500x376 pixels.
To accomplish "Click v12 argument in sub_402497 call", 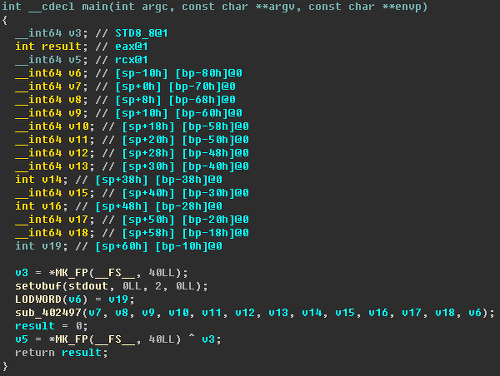I will [x=245, y=313].
